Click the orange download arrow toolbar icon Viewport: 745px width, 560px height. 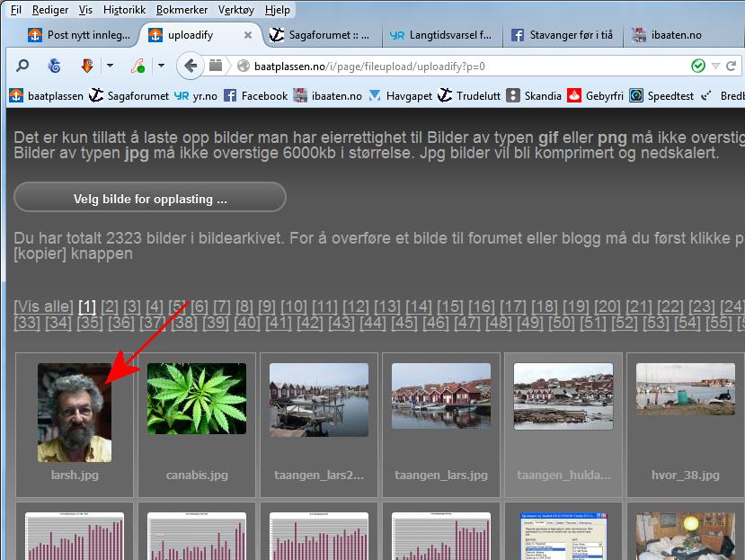[x=87, y=66]
